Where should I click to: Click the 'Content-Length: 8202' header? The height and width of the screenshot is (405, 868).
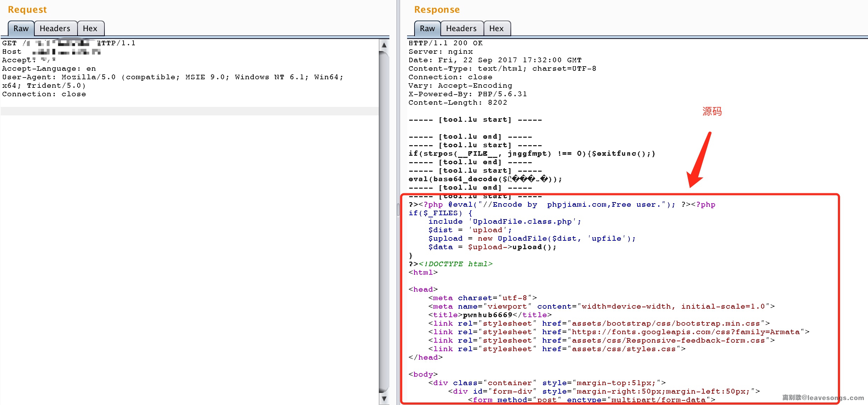pos(458,103)
